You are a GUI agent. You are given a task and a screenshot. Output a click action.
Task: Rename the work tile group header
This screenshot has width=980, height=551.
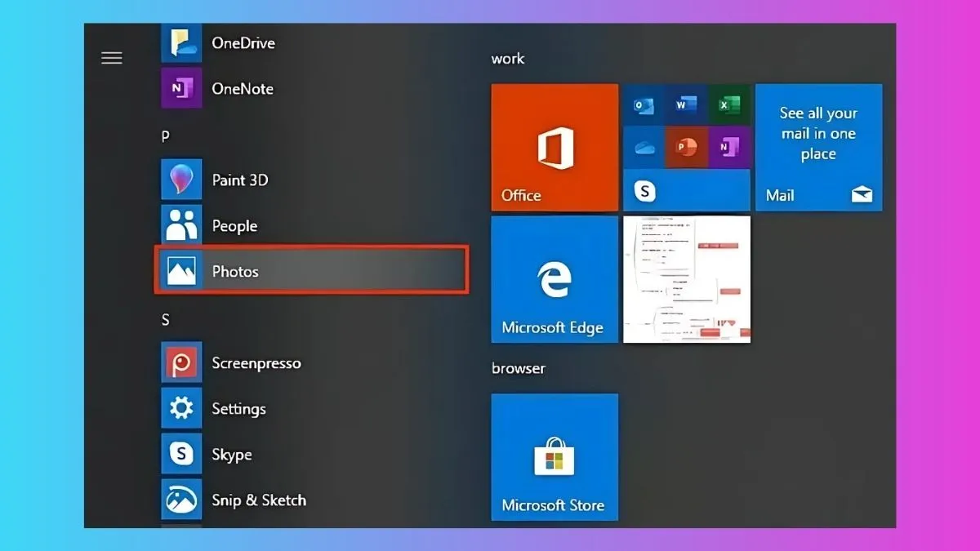(508, 58)
